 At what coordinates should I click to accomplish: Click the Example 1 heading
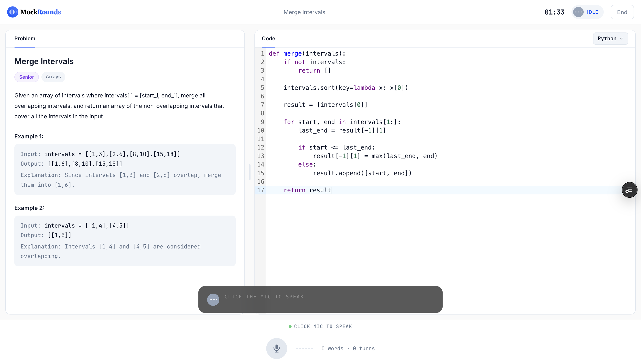tap(29, 136)
